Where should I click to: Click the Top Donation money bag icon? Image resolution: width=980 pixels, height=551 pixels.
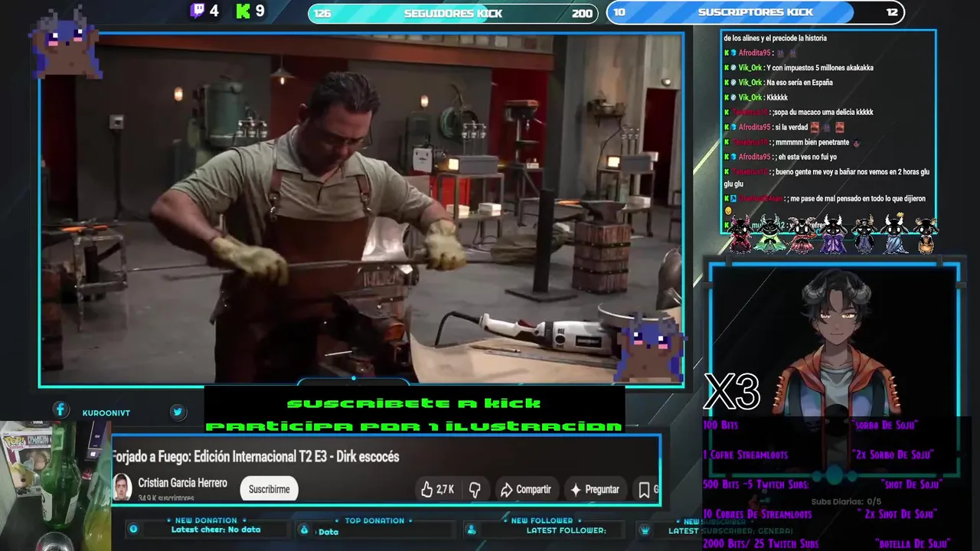coord(304,530)
